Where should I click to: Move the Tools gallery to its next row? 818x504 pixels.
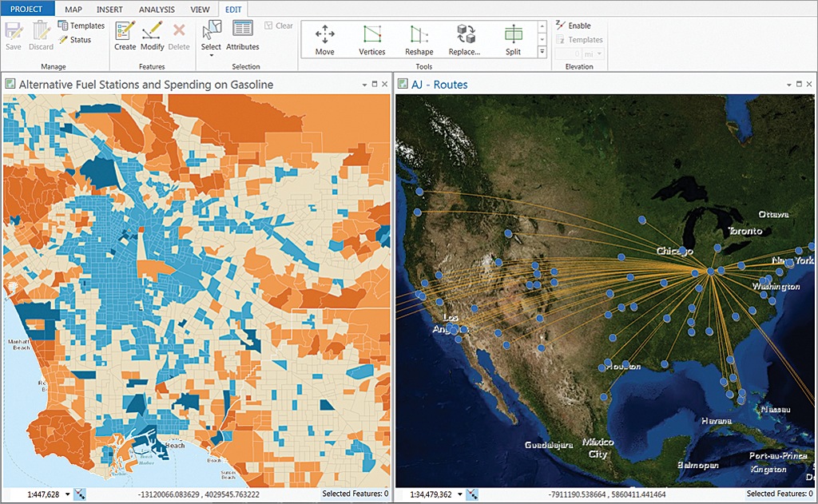tap(542, 39)
